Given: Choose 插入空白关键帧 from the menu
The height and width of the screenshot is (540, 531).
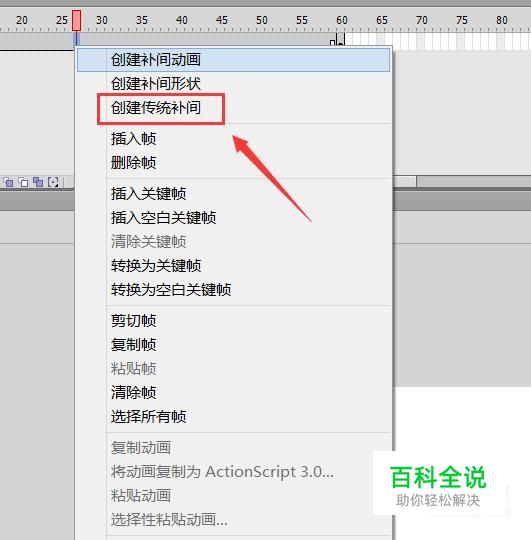Looking at the screenshot, I should 233,218.
